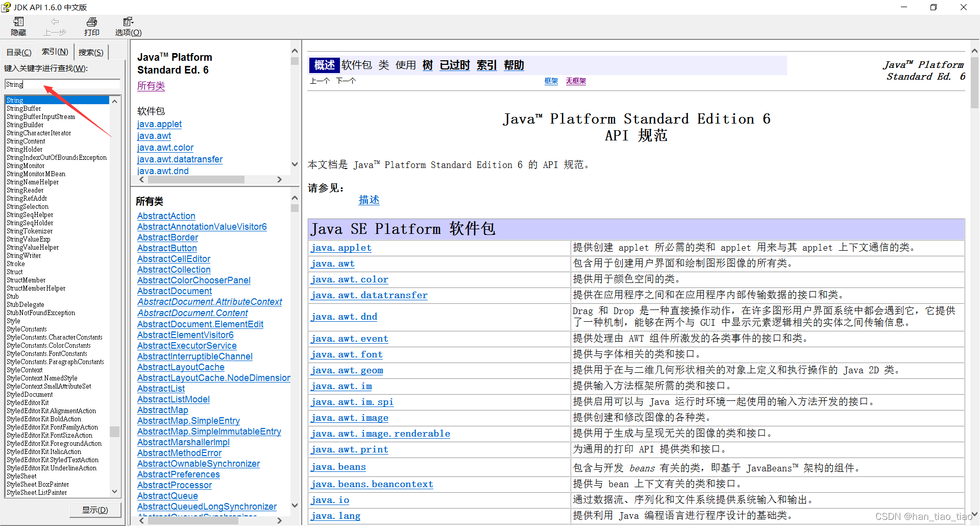Select StringTokenizer in the index list
This screenshot has height=526, width=980.
pos(30,231)
